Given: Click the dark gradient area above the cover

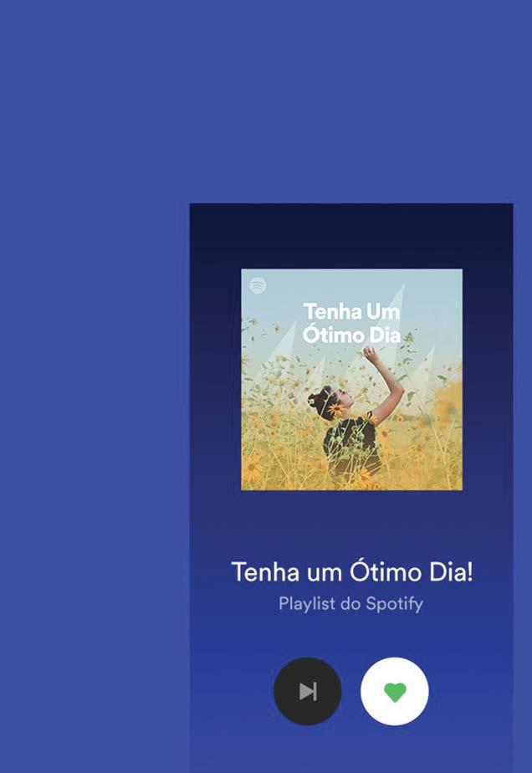Looking at the screenshot, I should click(351, 236).
